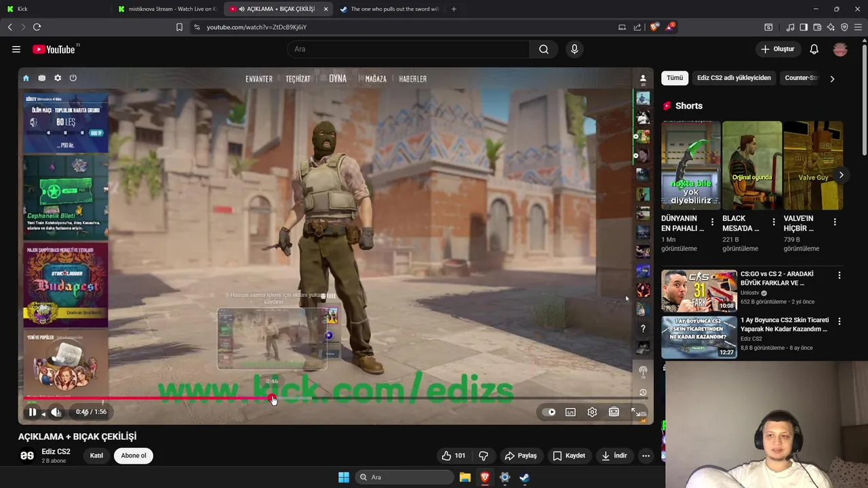Open the Leo AI sparkle toolbar icon

tap(831, 27)
